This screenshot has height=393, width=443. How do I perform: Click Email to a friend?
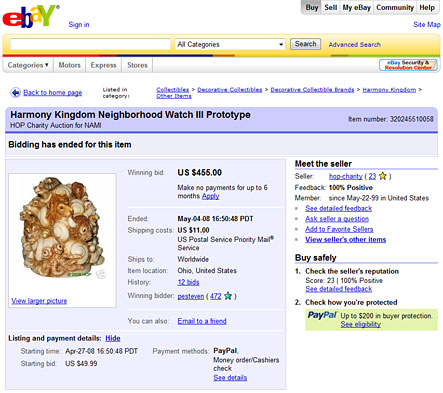coord(202,321)
